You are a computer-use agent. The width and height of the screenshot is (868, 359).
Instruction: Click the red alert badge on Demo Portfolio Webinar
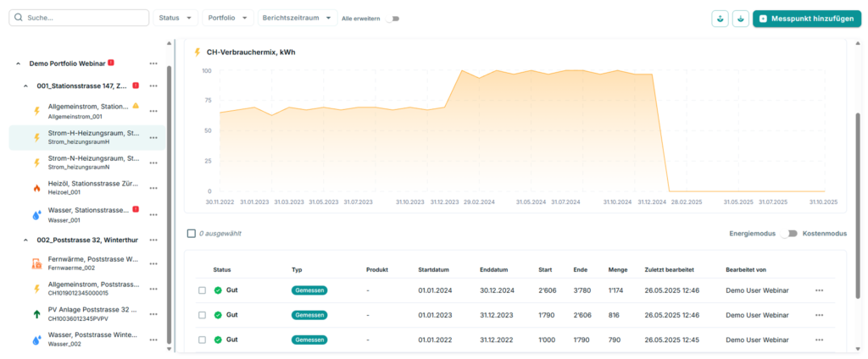tap(111, 63)
